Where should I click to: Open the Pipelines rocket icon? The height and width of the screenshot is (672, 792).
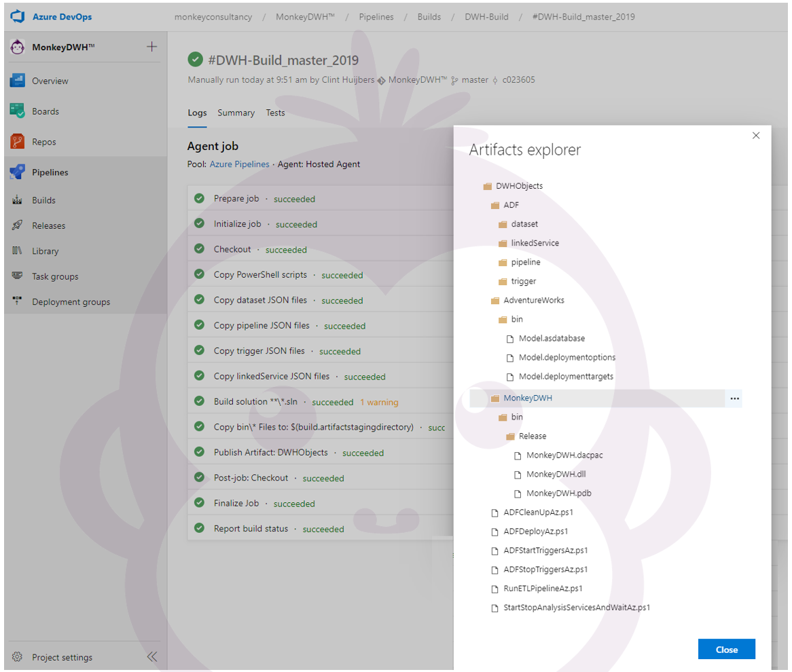point(17,172)
